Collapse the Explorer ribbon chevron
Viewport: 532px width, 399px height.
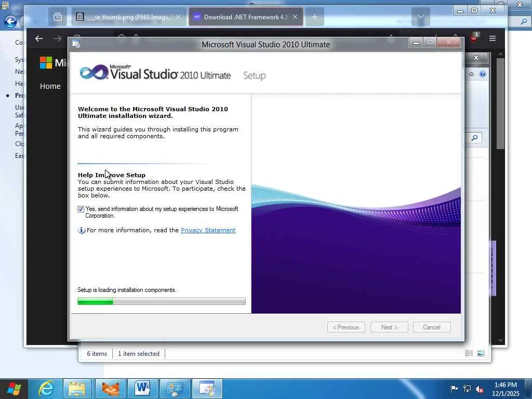click(x=472, y=74)
